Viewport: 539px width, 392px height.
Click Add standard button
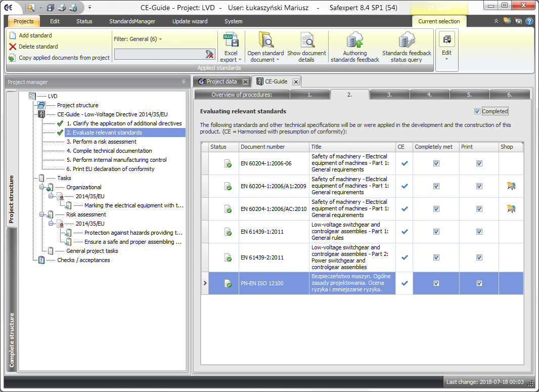pyautogui.click(x=35, y=35)
